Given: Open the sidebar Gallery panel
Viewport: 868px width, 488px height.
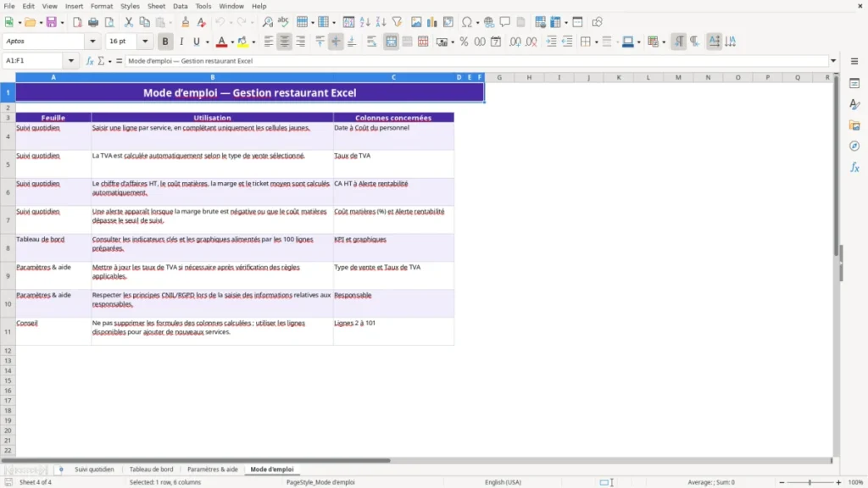Looking at the screenshot, I should (x=854, y=125).
